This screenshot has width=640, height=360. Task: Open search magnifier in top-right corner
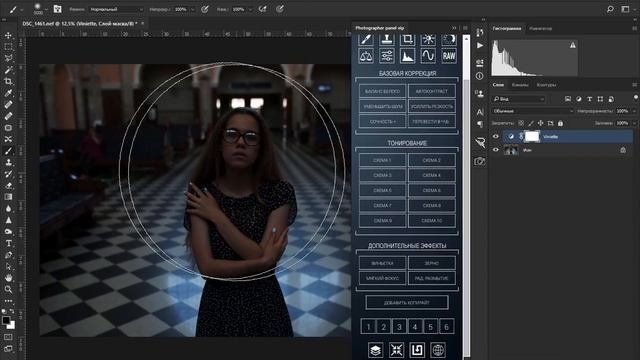click(x=610, y=9)
